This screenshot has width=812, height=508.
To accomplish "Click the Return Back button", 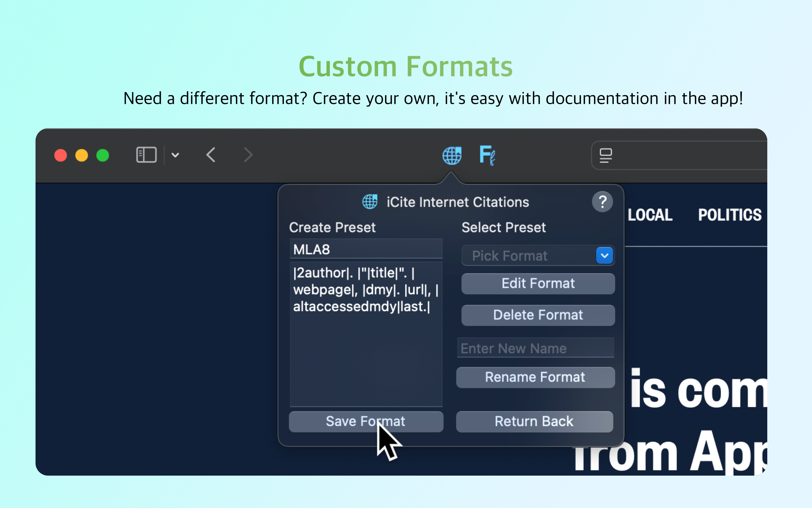I will pos(534,422).
